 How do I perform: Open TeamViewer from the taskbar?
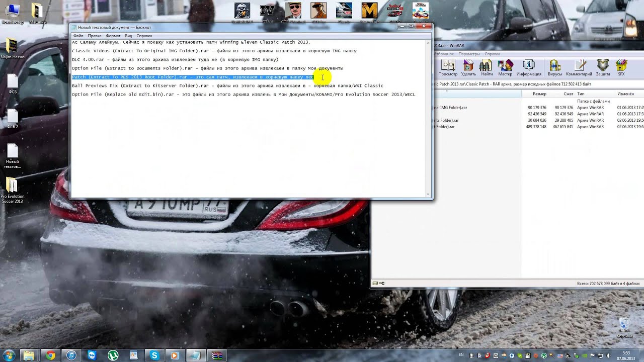[x=92, y=355]
